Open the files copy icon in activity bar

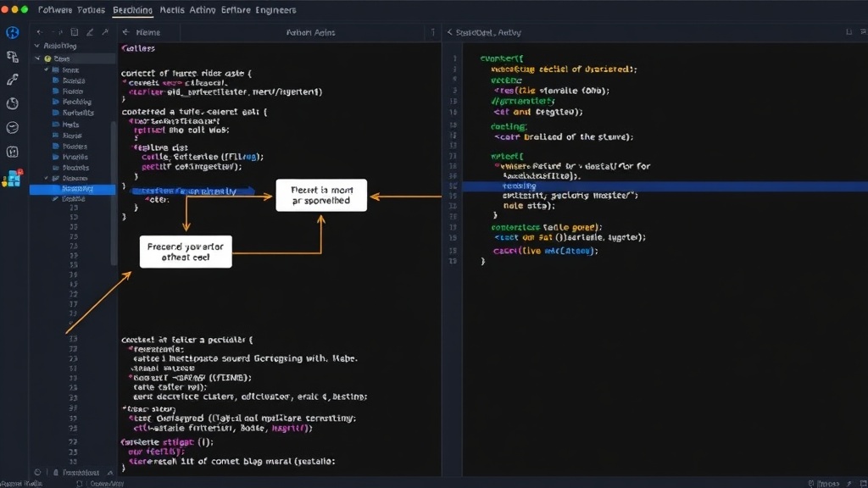pos(12,57)
